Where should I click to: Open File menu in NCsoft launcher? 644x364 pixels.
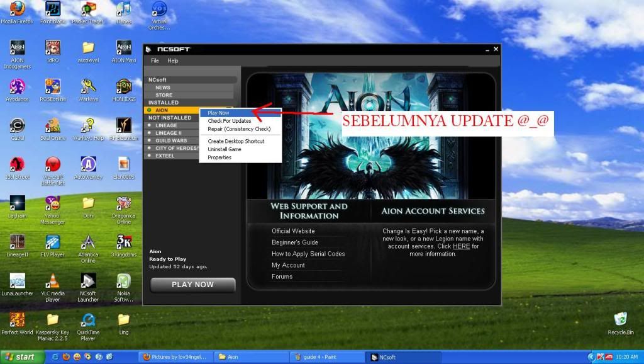pos(155,60)
